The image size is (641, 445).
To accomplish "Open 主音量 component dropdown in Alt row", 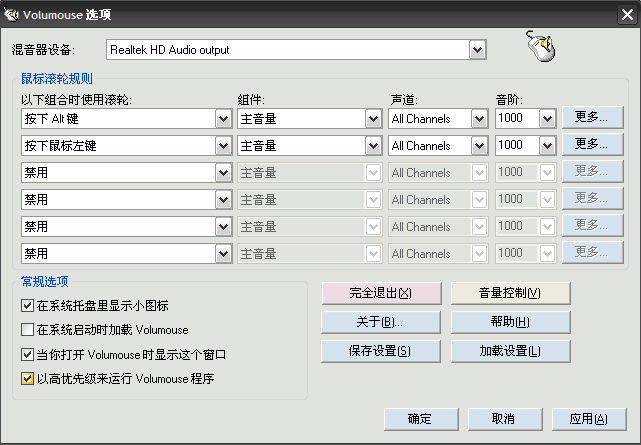I will pyautogui.click(x=373, y=119).
